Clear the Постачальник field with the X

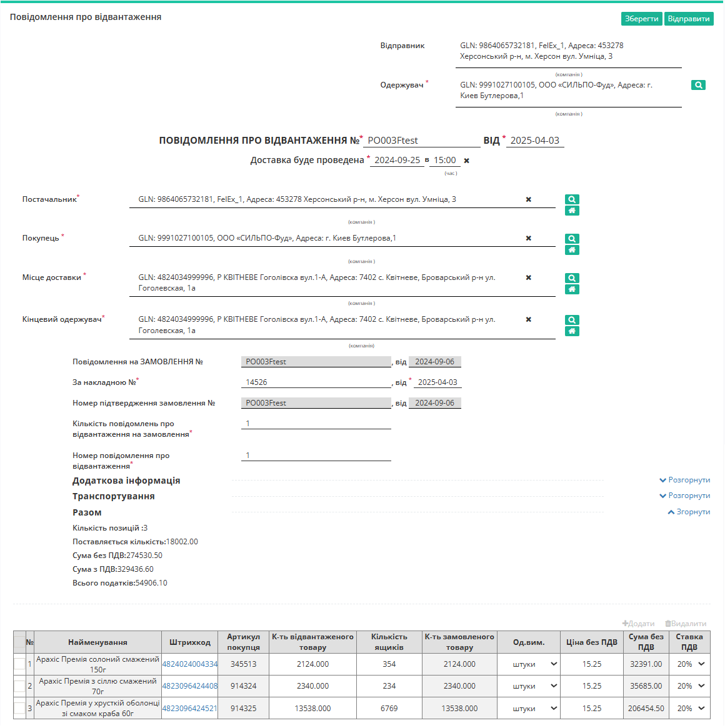click(x=528, y=199)
